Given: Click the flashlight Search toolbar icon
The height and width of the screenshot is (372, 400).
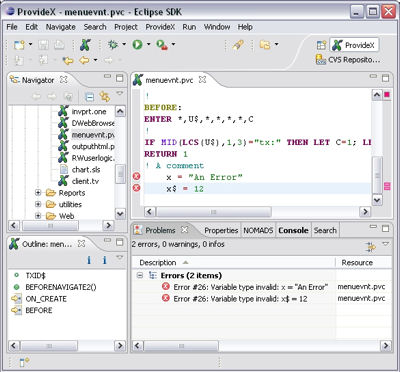Looking at the screenshot, I should click(x=238, y=45).
